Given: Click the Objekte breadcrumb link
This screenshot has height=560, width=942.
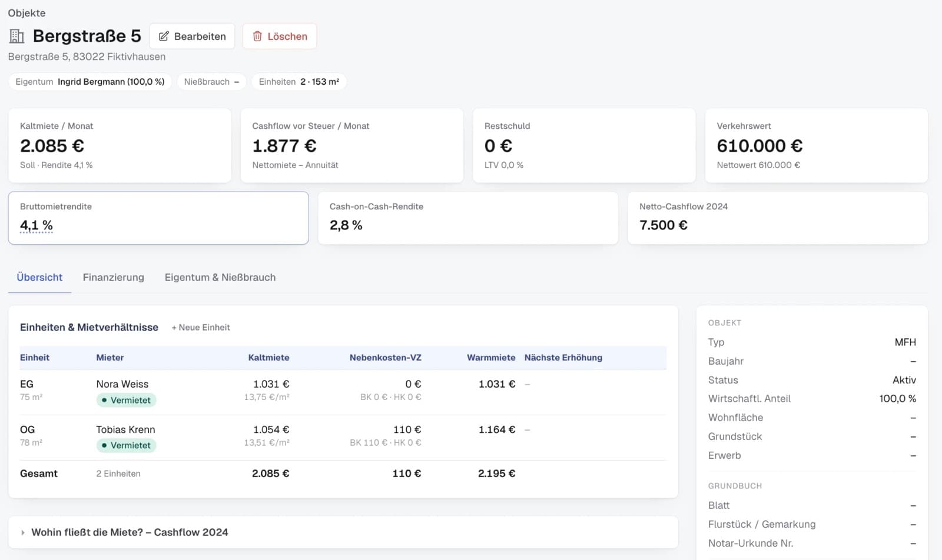Looking at the screenshot, I should click(x=26, y=13).
